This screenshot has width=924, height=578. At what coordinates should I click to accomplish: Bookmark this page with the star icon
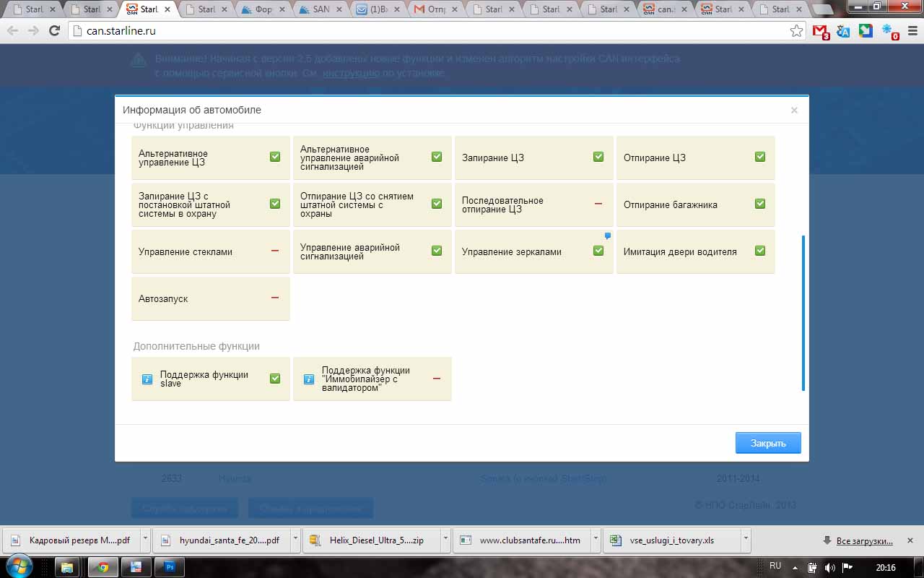(796, 31)
